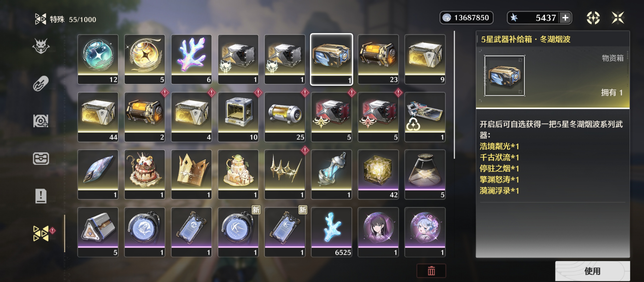Open the supplies chest category in the sidebar
Viewport: 644px width, 282px height.
click(x=41, y=158)
